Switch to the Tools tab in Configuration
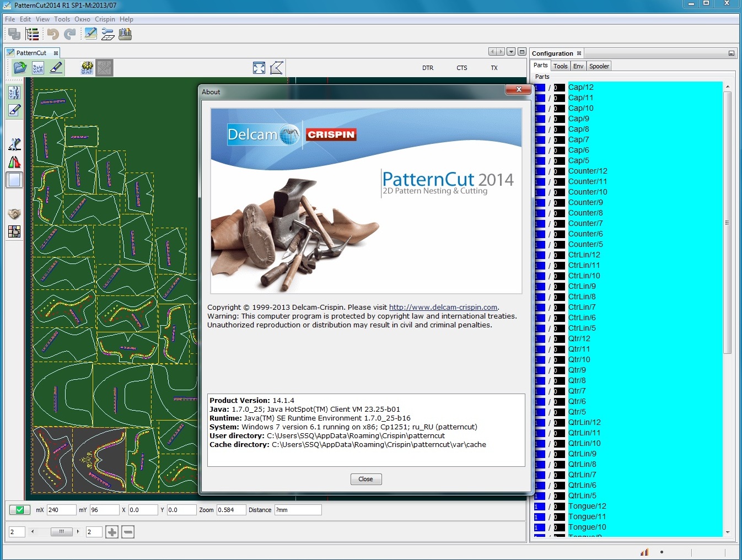The image size is (742, 560). coord(561,66)
